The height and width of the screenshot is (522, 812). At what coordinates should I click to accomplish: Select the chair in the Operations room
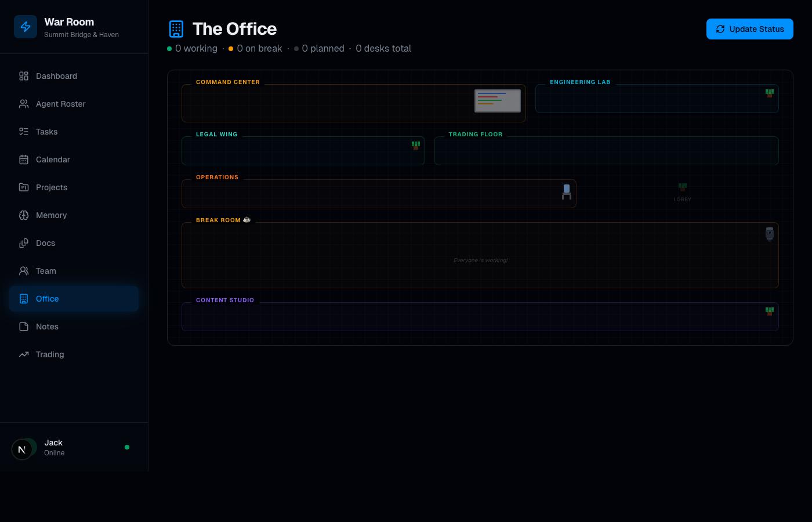pos(566,193)
